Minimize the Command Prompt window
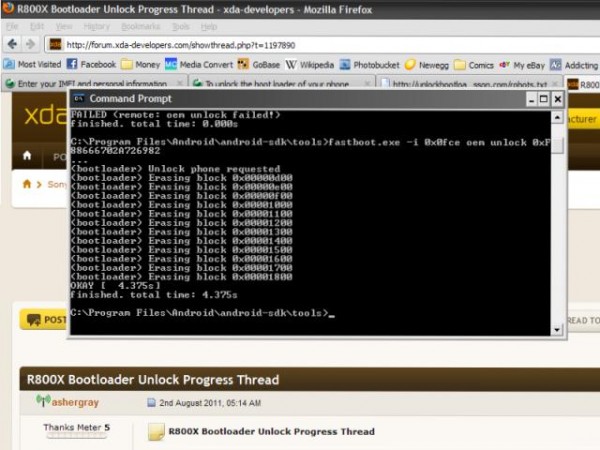 (531, 99)
